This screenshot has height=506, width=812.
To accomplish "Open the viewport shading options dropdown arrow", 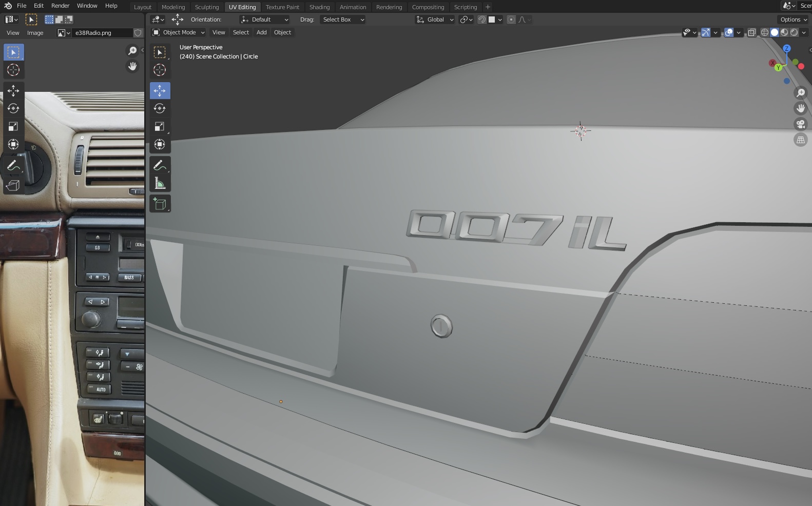I will pos(804,32).
